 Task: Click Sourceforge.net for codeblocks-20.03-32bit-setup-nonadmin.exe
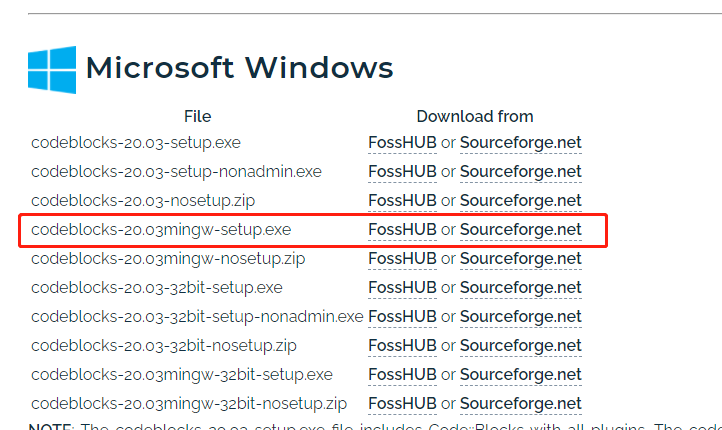pyautogui.click(x=520, y=317)
